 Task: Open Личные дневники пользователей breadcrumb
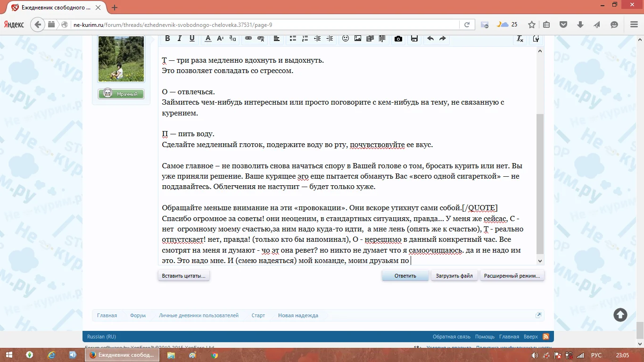coord(198,315)
